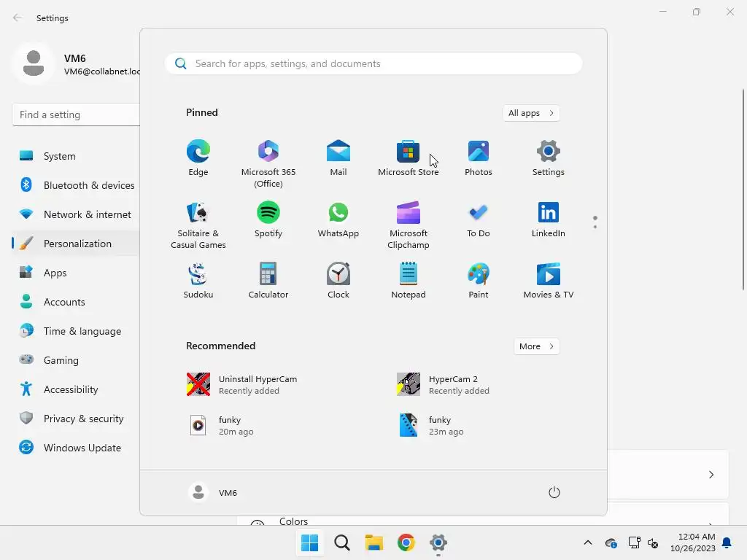Show hidden system tray icons
Image resolution: width=747 pixels, height=560 pixels.
click(588, 542)
